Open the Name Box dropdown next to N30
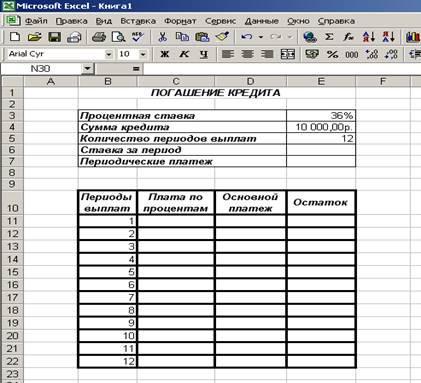This screenshot has height=383, width=421. coord(87,69)
